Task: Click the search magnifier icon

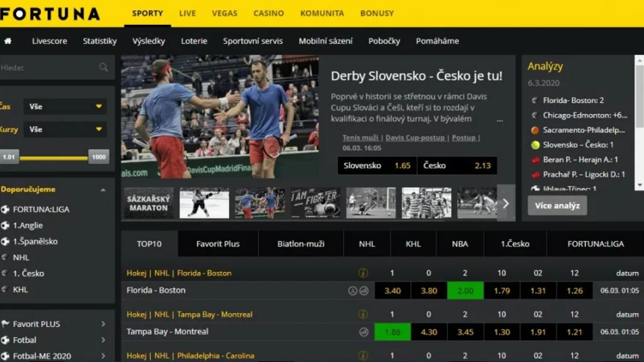Action: [104, 68]
